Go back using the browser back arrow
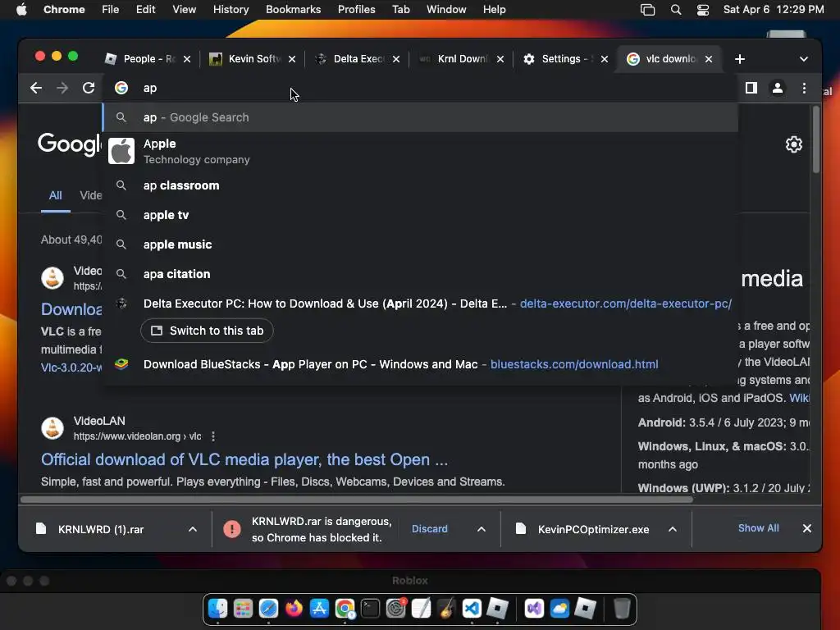 point(36,88)
